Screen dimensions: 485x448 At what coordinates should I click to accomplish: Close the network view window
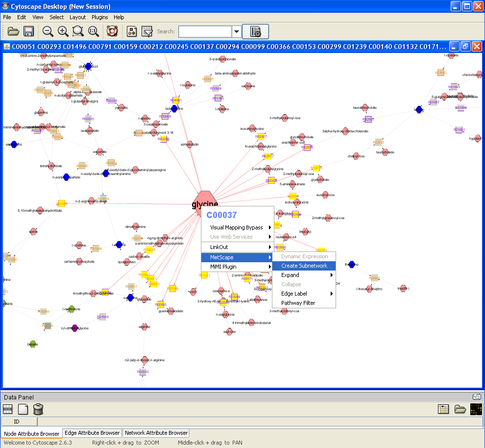pos(477,47)
